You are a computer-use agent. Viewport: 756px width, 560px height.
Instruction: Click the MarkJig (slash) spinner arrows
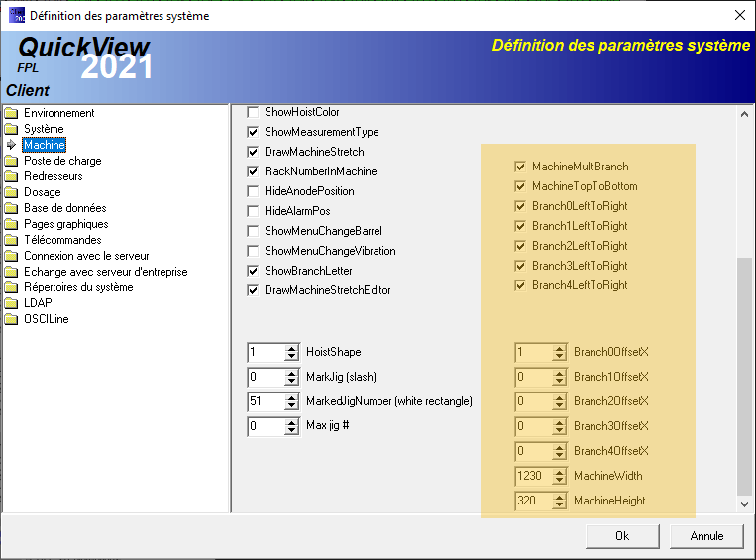click(x=291, y=377)
